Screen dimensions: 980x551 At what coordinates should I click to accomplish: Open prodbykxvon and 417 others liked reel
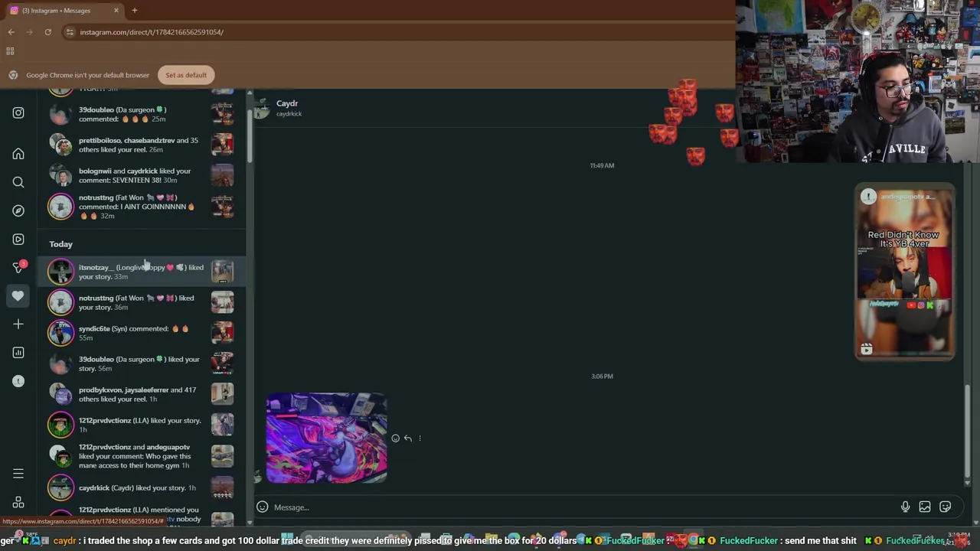(142, 394)
